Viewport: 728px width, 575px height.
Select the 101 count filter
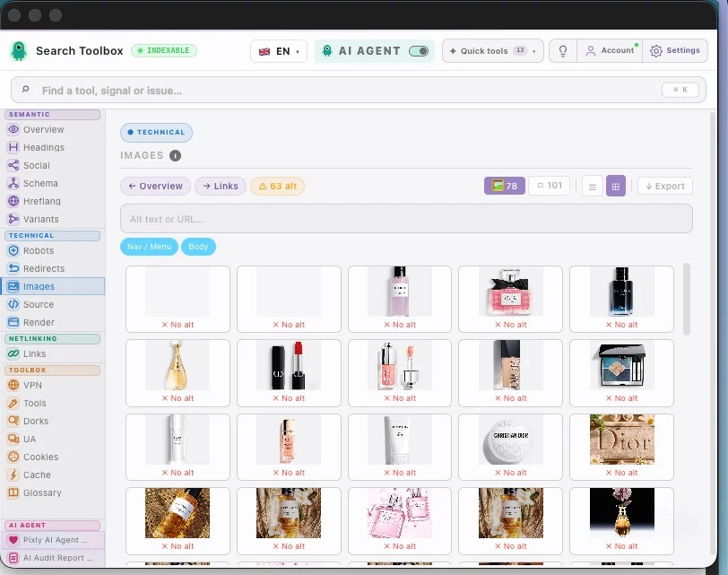[x=550, y=186]
